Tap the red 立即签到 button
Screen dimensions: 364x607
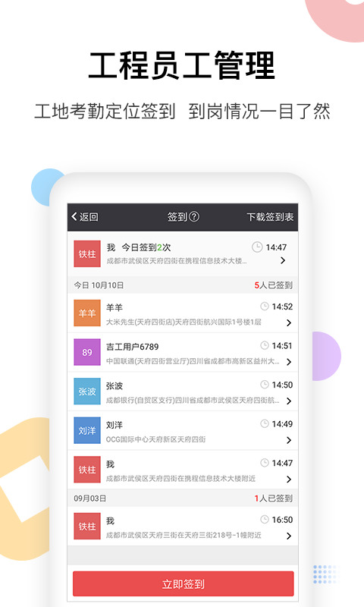183,583
